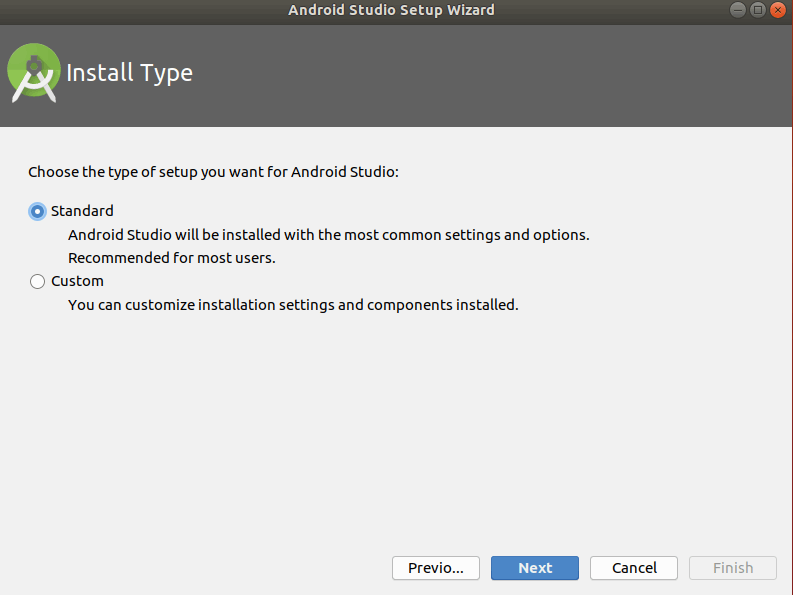Choose the Custom setup radio button
This screenshot has height=595, width=793.
(x=37, y=281)
